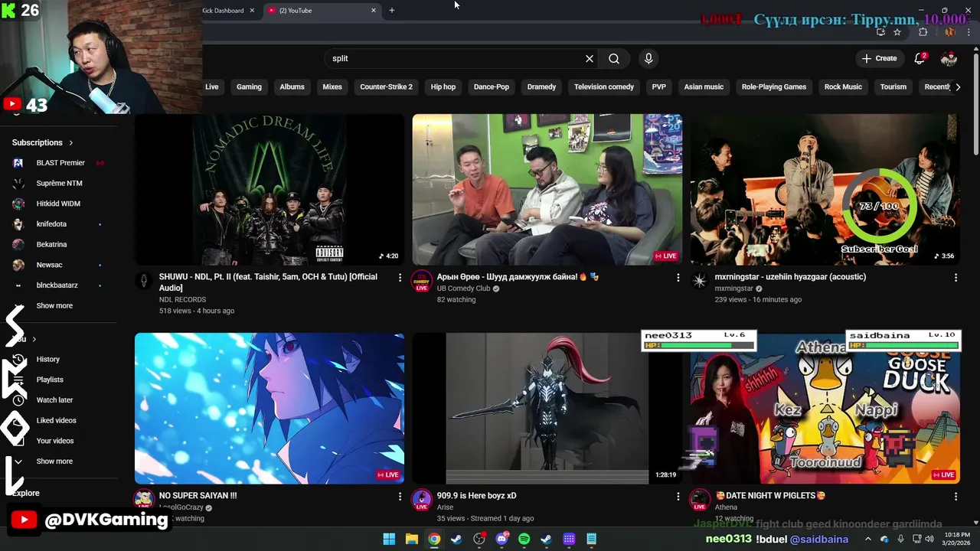Image resolution: width=980 pixels, height=551 pixels.
Task: Open Spotify from the taskbar
Action: [x=524, y=539]
